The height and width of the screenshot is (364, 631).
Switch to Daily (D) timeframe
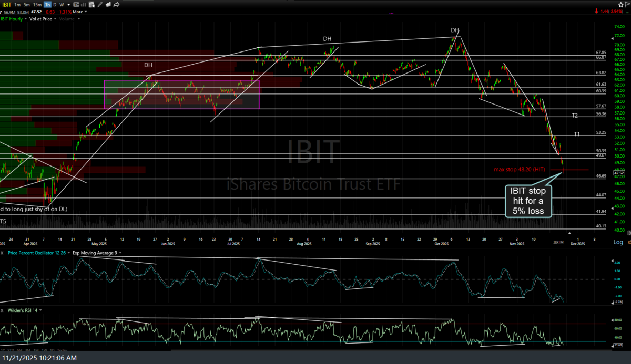click(55, 4)
